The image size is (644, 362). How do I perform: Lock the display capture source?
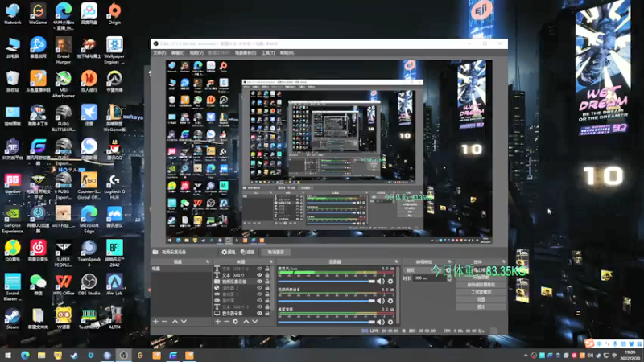click(267, 313)
